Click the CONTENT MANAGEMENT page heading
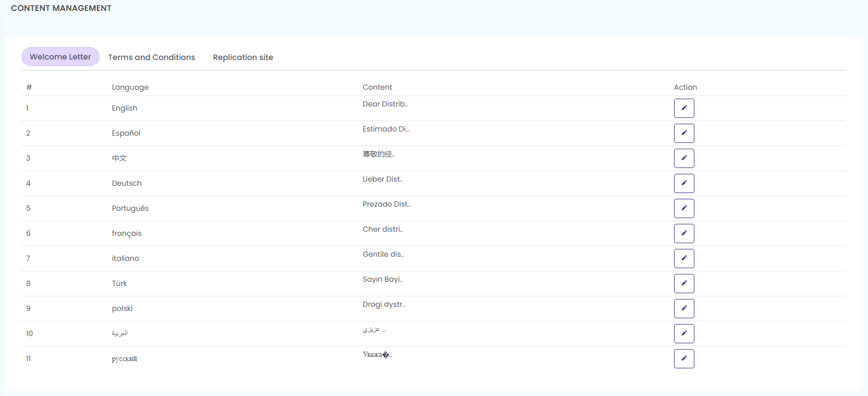 click(61, 8)
